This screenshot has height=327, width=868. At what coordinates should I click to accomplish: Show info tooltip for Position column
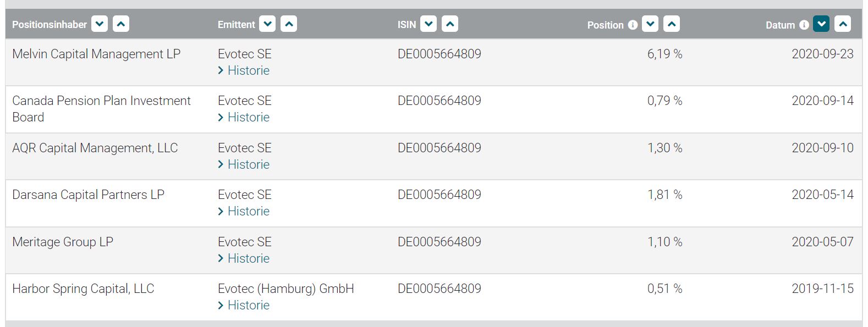coord(633,25)
